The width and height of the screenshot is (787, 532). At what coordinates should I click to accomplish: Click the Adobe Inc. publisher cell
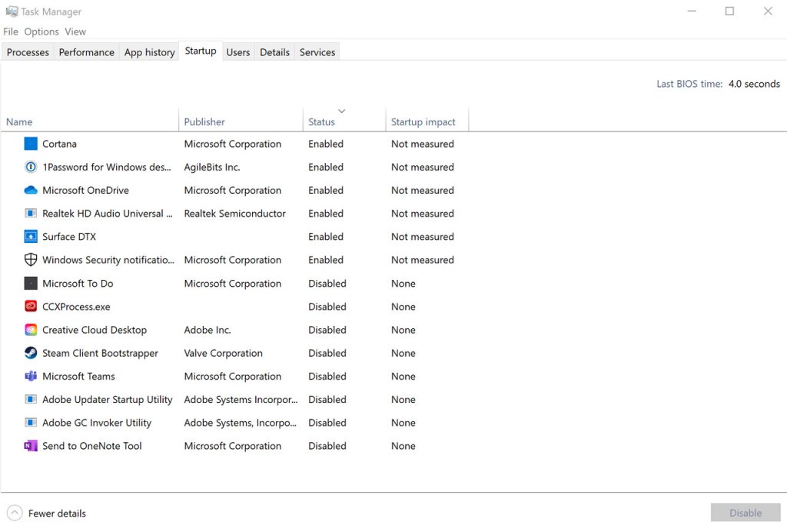208,330
